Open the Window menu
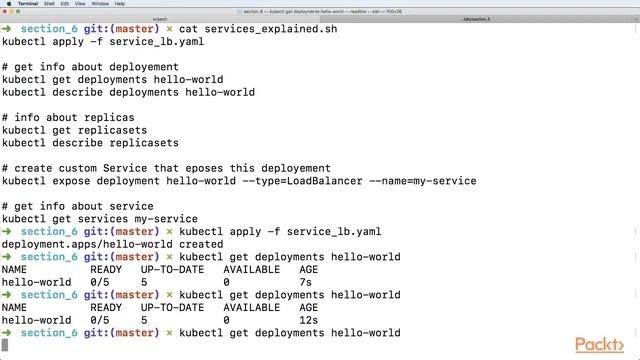Image resolution: width=640 pixels, height=360 pixels. tap(100, 3)
